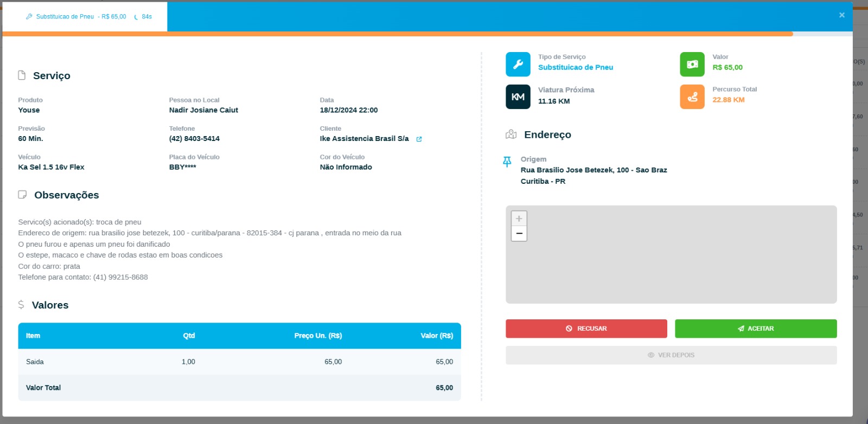Click the wrench icon in the tab
Viewport: 868px width, 424px height.
pyautogui.click(x=29, y=17)
